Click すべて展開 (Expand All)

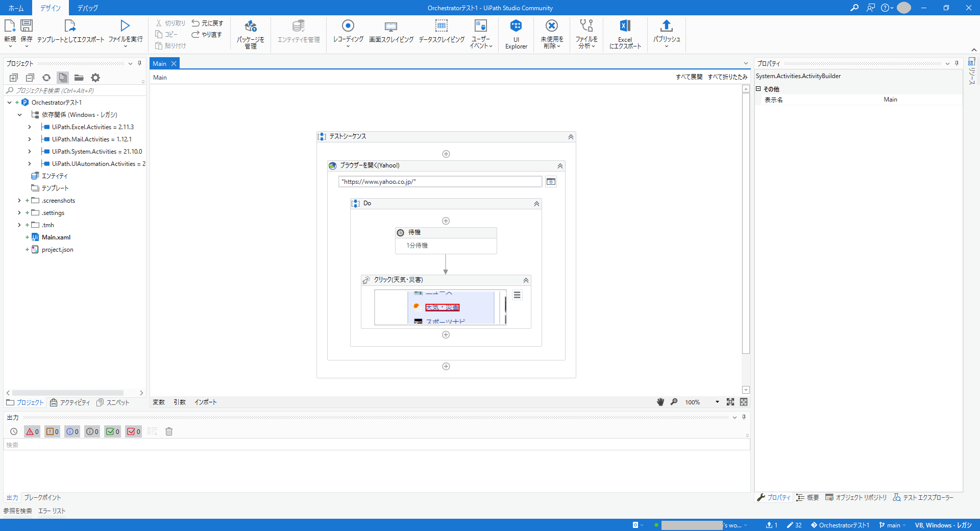(689, 77)
